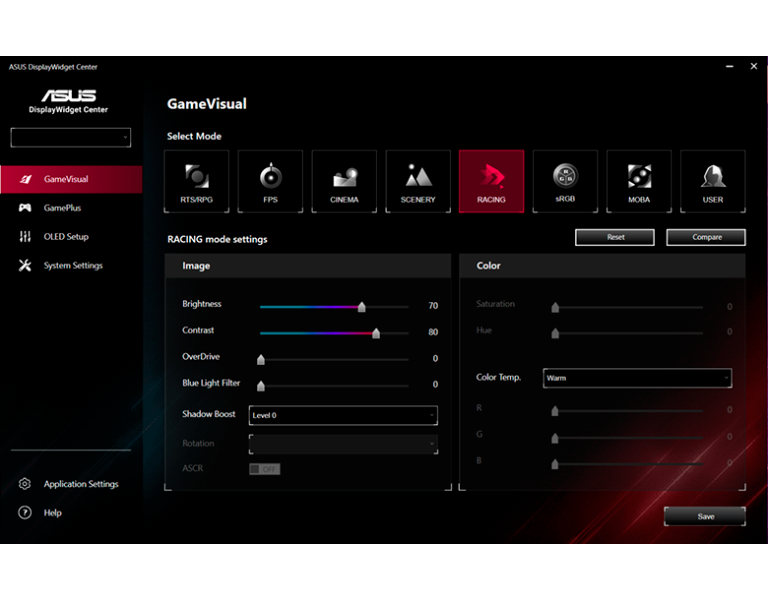The image size is (768, 600).
Task: Click the B color slider handle
Action: 555,464
